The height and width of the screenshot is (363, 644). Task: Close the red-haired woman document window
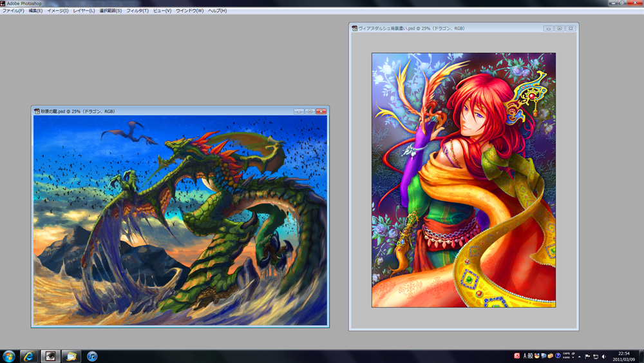[571, 28]
